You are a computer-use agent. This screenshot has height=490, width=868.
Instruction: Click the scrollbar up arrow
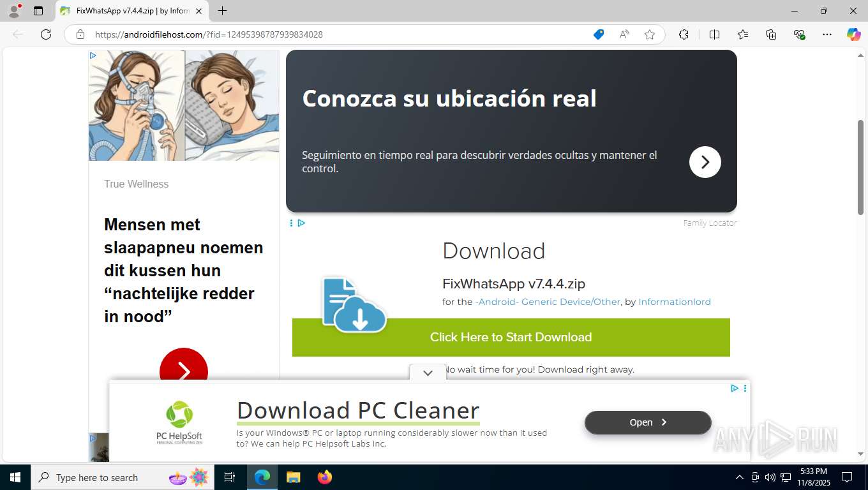tap(861, 56)
